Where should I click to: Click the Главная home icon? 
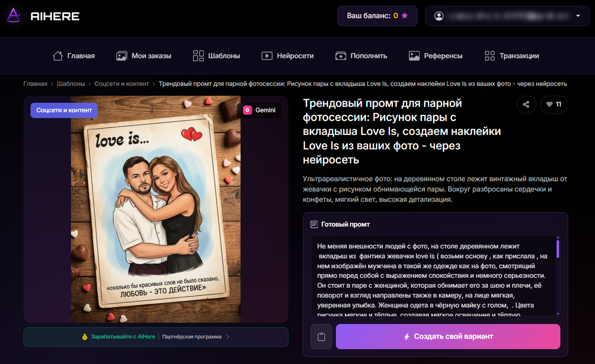[58, 56]
